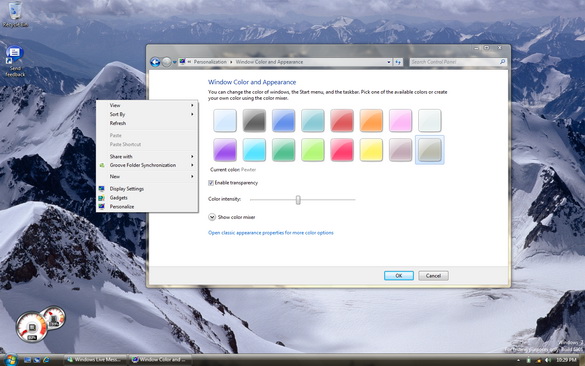Click the 'Current color: Pewter' label
This screenshot has height=366, width=585.
[233, 170]
